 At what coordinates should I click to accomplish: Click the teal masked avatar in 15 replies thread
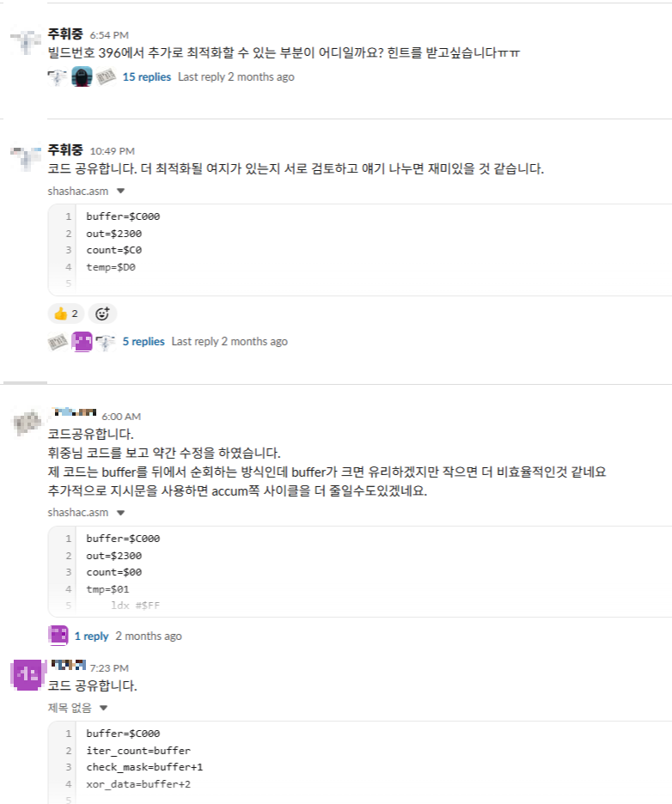pyautogui.click(x=82, y=77)
